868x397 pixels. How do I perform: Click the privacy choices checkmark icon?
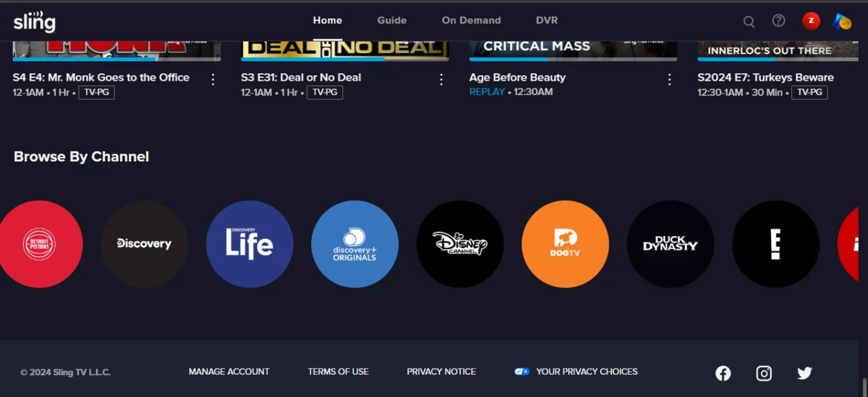point(521,371)
